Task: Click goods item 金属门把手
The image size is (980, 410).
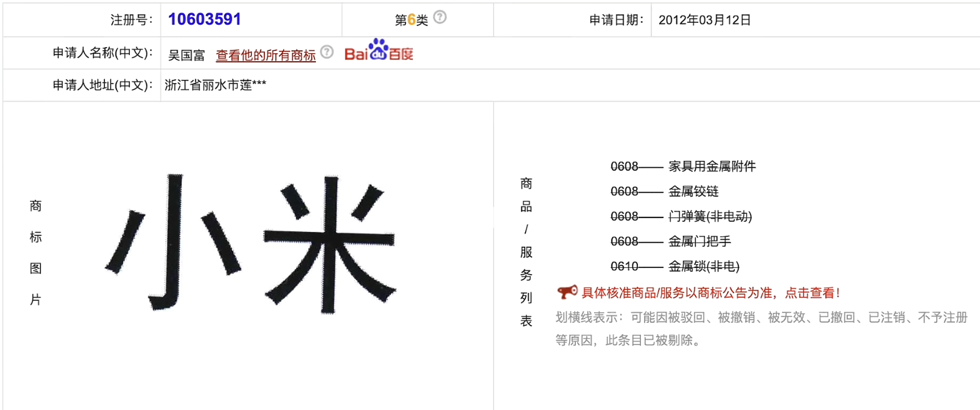Action: pos(700,241)
